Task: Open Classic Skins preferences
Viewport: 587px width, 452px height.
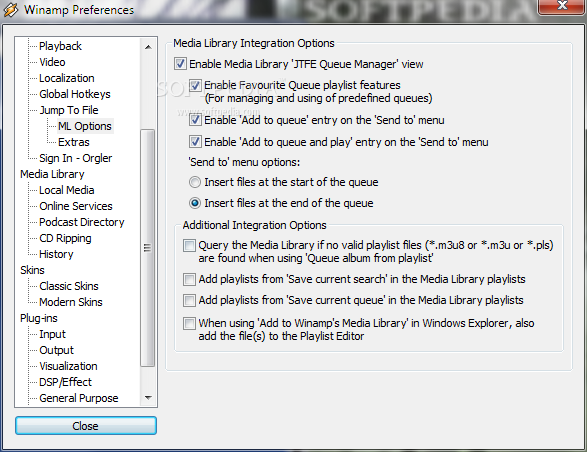Action: (x=69, y=286)
